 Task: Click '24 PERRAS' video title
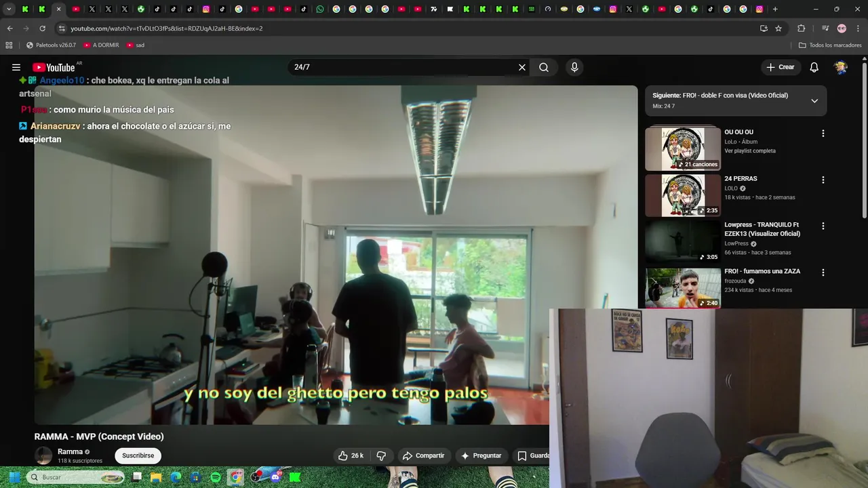[x=741, y=179]
